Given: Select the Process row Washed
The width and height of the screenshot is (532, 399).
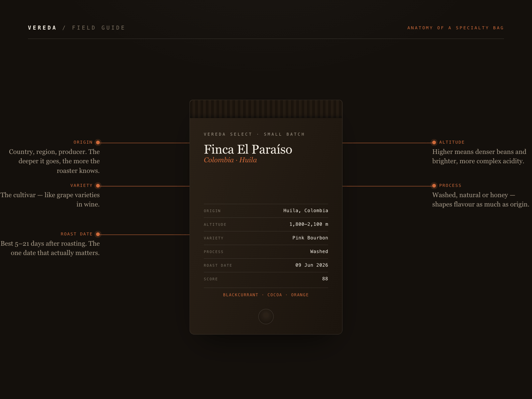Looking at the screenshot, I should click(266, 252).
